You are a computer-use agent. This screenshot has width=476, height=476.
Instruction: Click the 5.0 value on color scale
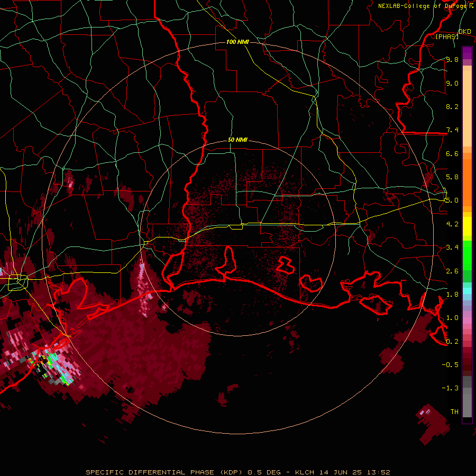452,200
